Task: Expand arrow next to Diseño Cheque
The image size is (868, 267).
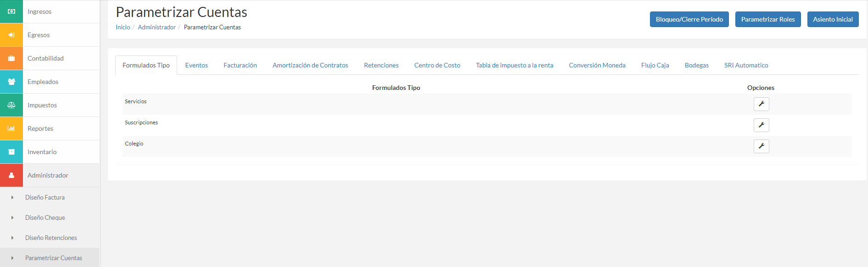Action: click(12, 218)
